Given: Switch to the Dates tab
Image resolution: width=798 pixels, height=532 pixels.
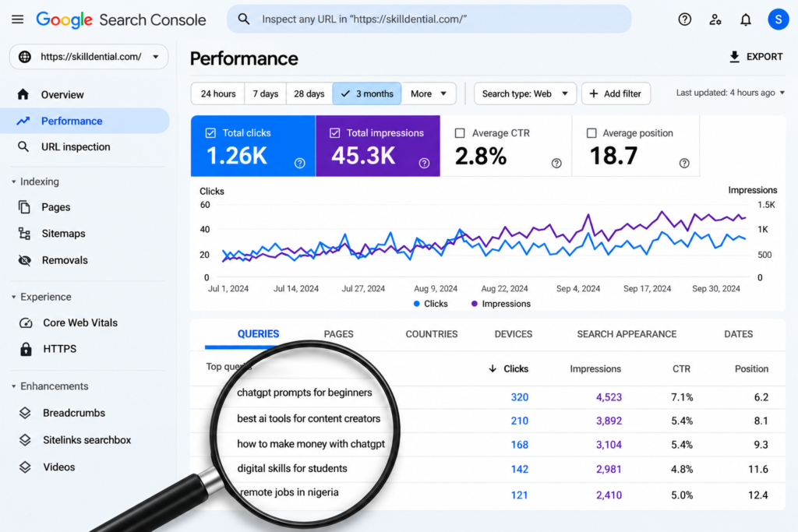Looking at the screenshot, I should [739, 334].
